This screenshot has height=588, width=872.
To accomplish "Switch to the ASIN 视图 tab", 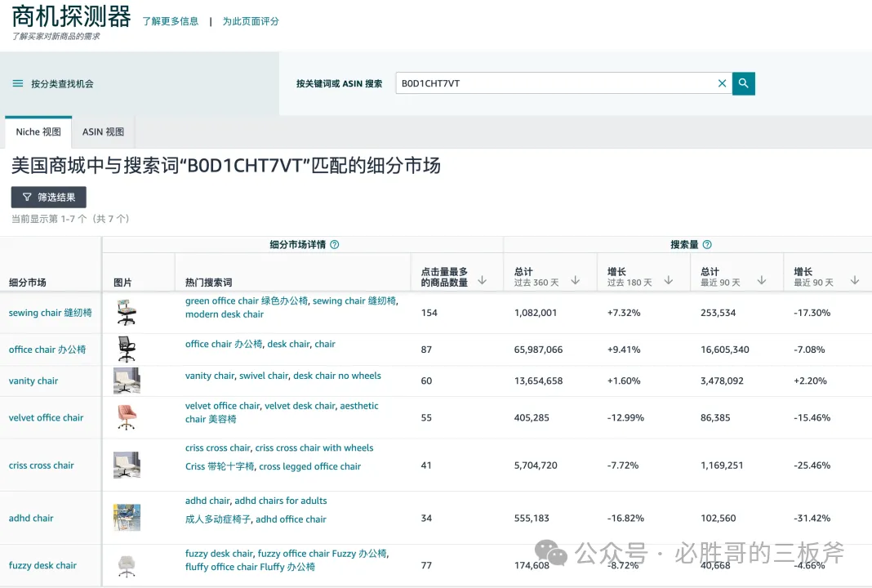I will [x=104, y=131].
